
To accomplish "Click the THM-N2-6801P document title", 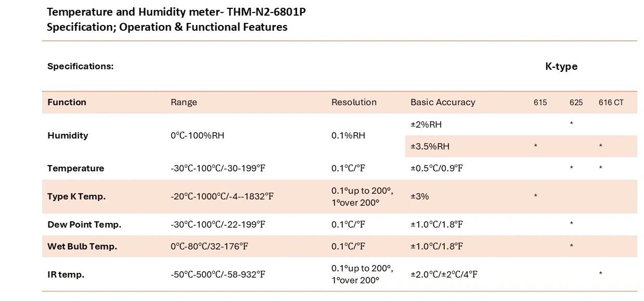I will point(176,12).
